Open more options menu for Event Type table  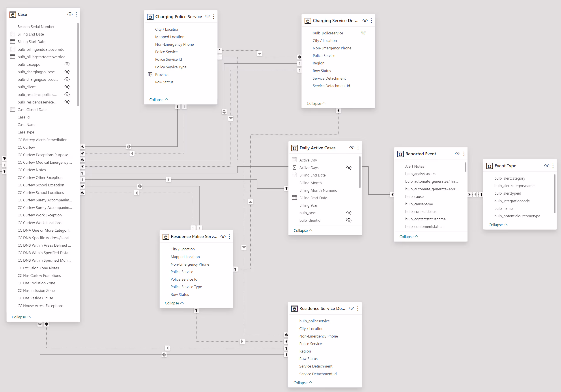click(x=553, y=166)
